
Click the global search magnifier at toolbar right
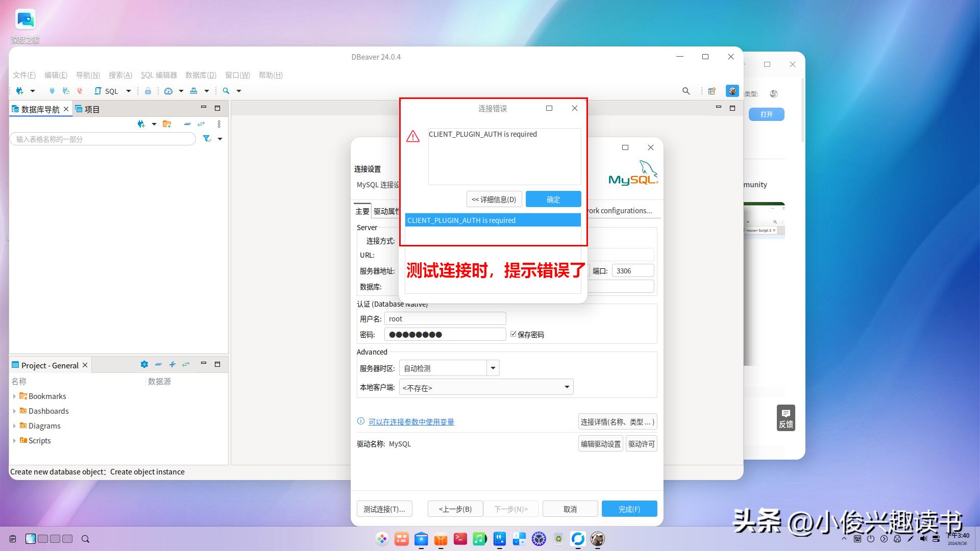tap(686, 91)
